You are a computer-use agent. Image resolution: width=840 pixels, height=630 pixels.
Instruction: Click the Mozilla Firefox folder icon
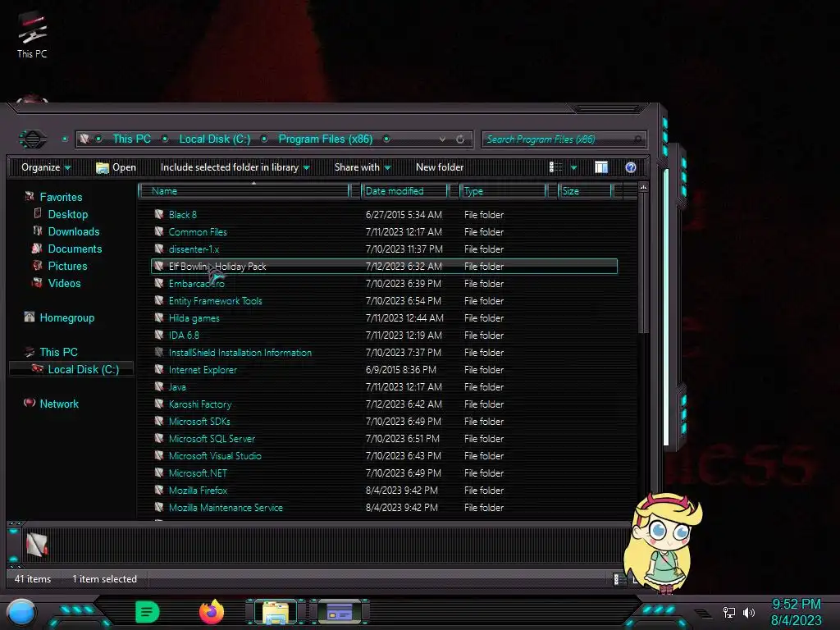[x=159, y=490]
